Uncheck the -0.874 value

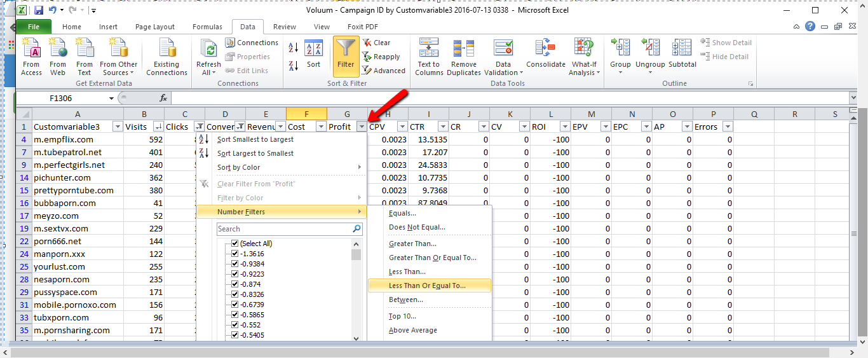(x=235, y=284)
